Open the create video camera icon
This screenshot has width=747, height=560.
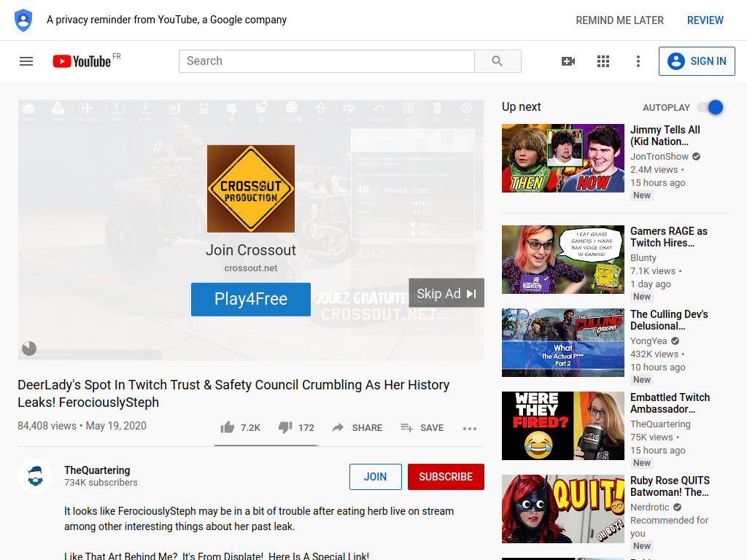tap(568, 61)
